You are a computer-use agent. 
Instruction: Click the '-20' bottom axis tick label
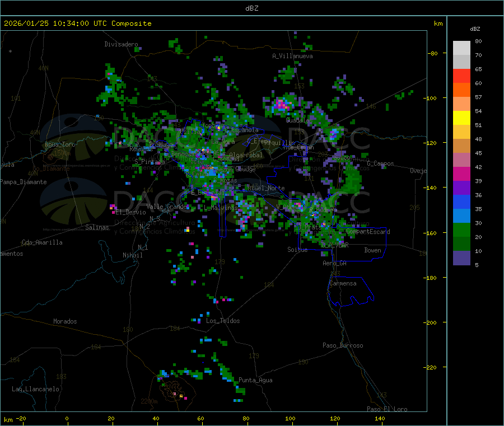click(21, 418)
